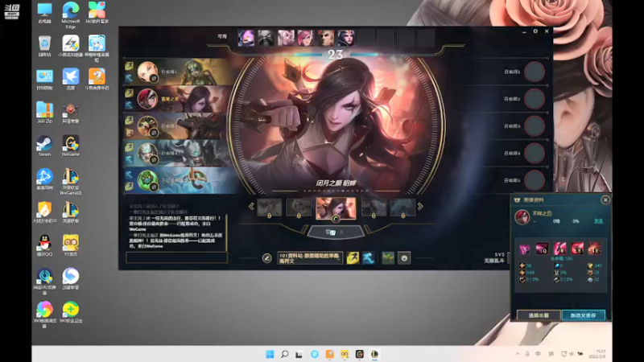Change the blue Ghost summoner spell
Image resolution: width=644 pixels, height=362 pixels.
[369, 257]
